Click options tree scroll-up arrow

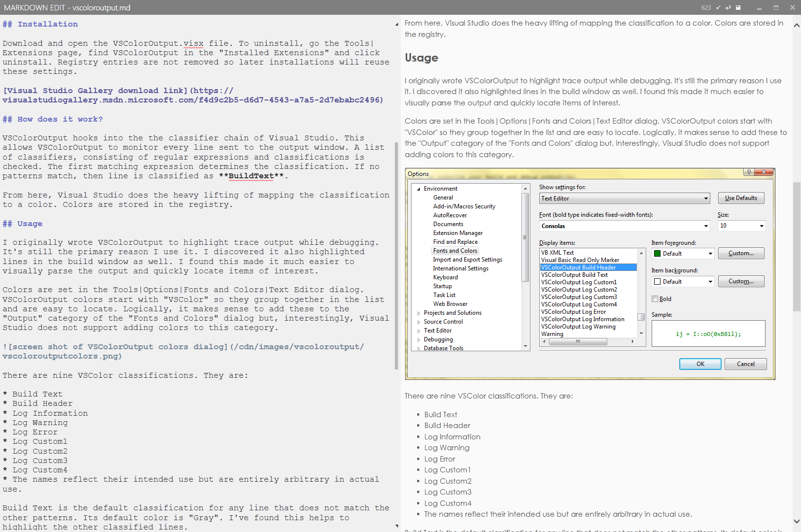[525, 189]
